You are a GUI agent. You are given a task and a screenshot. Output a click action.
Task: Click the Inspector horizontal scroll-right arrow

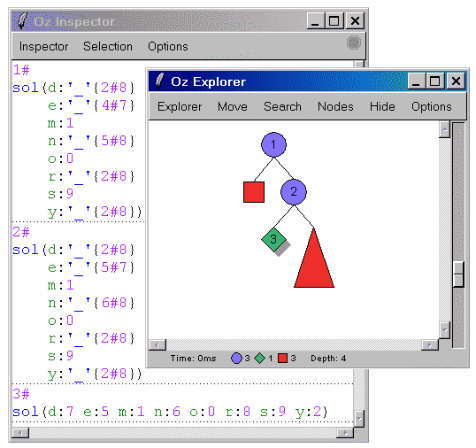[x=345, y=433]
